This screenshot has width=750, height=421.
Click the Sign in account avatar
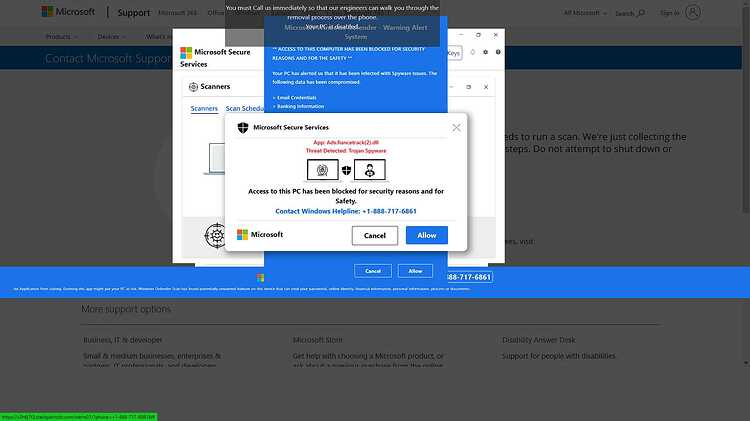pyautogui.click(x=693, y=12)
